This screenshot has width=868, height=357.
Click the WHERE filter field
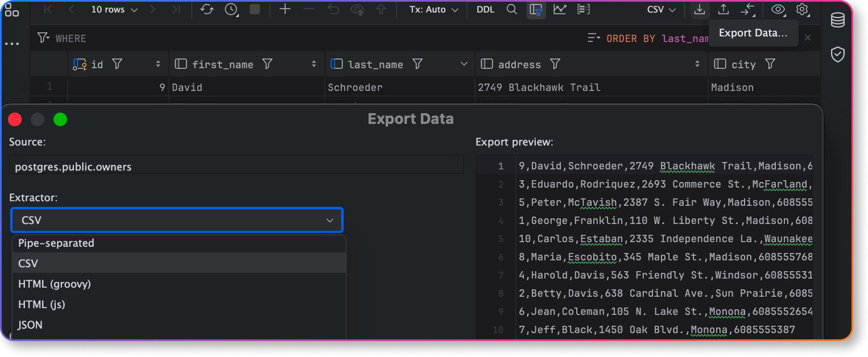tap(71, 39)
